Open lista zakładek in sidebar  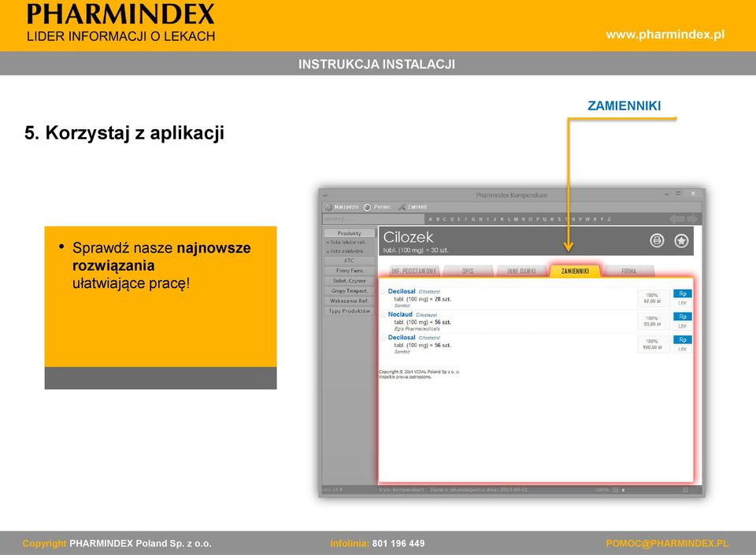(345, 251)
